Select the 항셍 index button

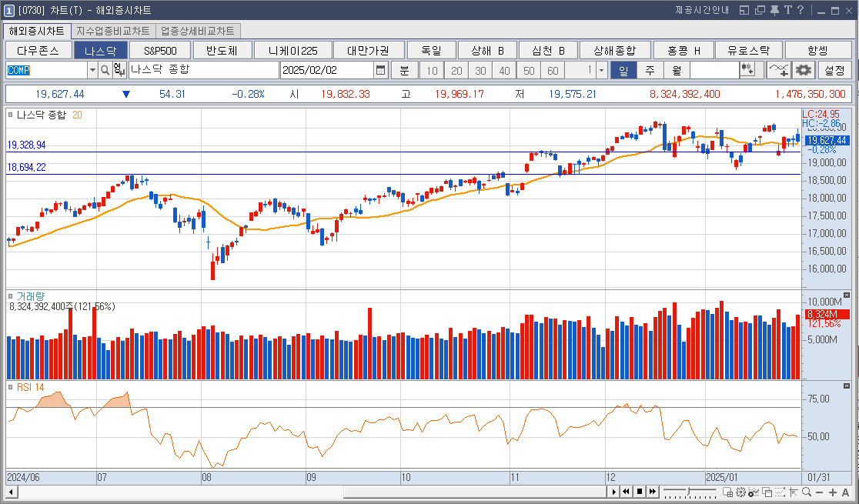[818, 51]
